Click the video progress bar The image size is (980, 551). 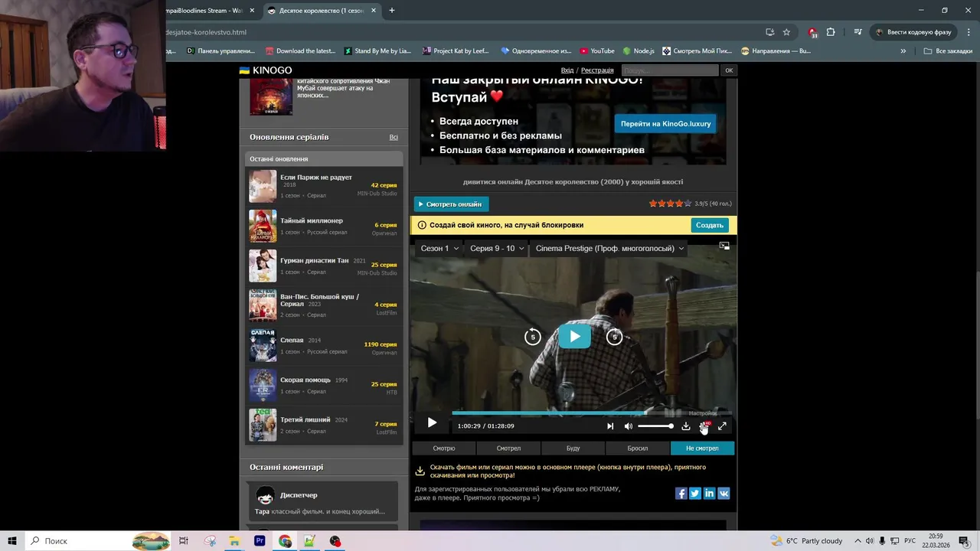pyautogui.click(x=591, y=413)
